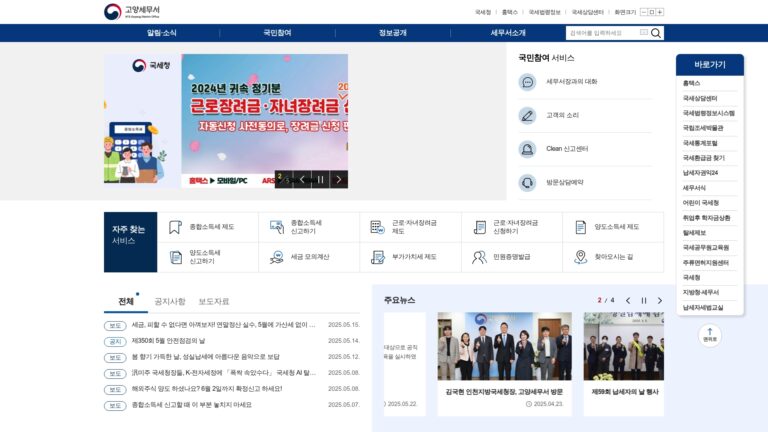Open 세금 모의계산 icon
Image resolution: width=768 pixels, height=432 pixels.
click(x=277, y=257)
